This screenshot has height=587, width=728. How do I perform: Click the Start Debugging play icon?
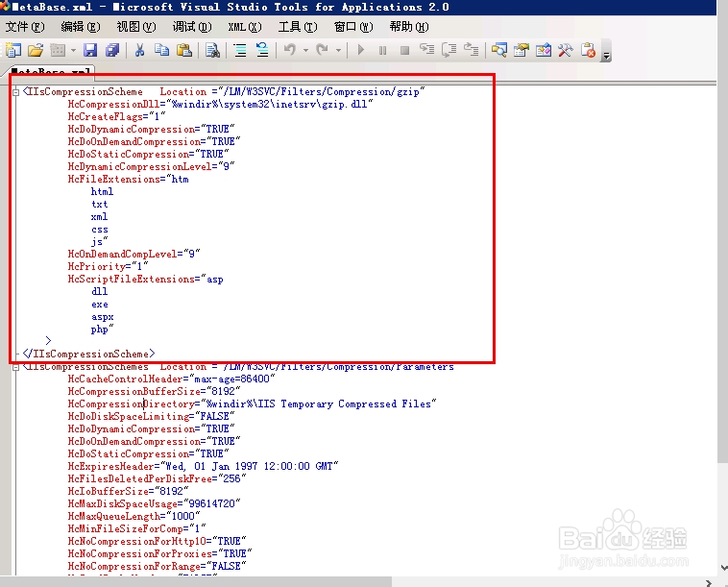click(x=361, y=50)
